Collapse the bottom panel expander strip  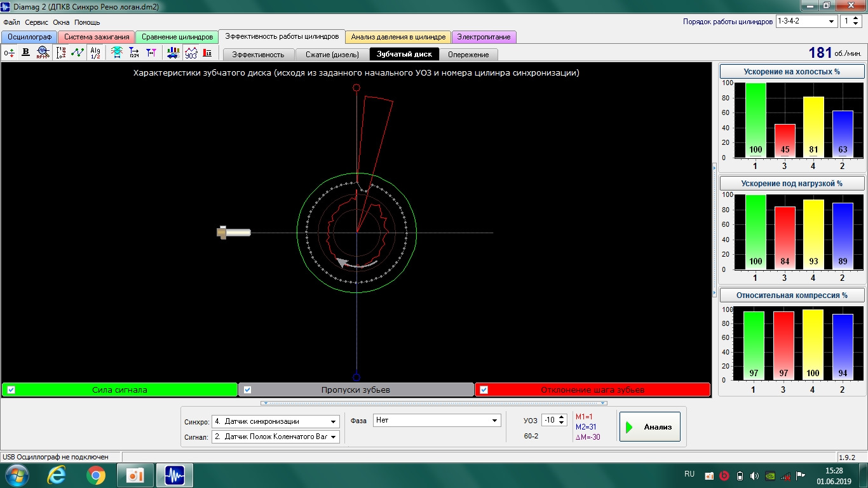(x=434, y=403)
